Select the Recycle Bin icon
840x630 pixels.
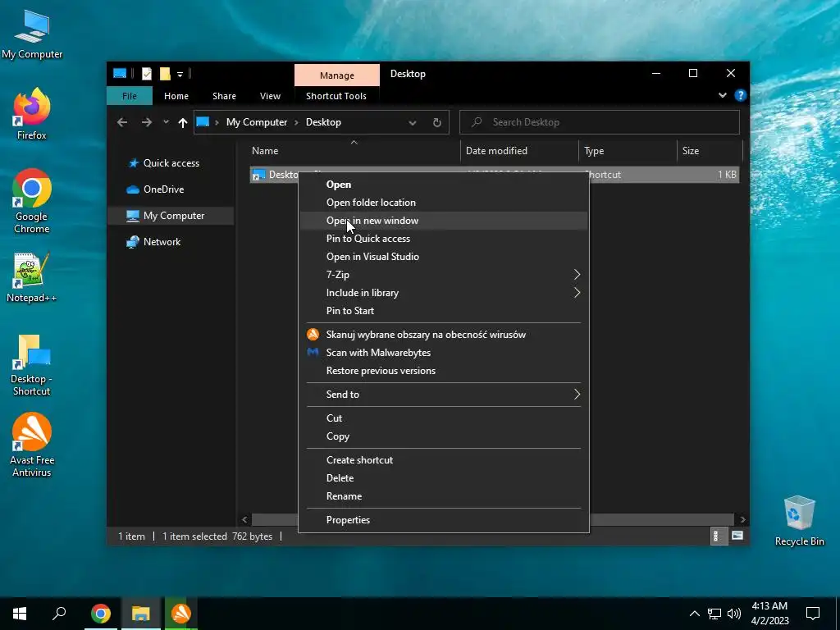click(x=799, y=520)
